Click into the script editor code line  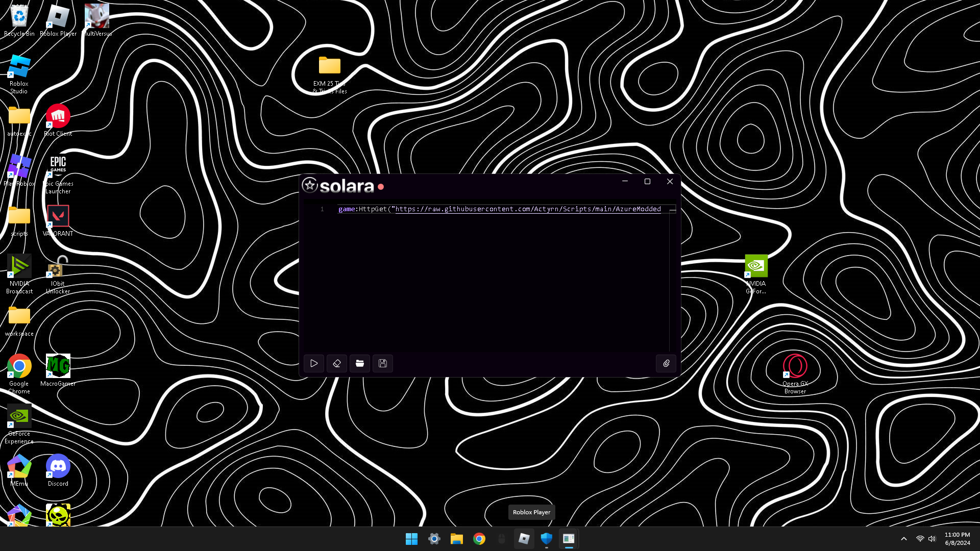point(500,209)
